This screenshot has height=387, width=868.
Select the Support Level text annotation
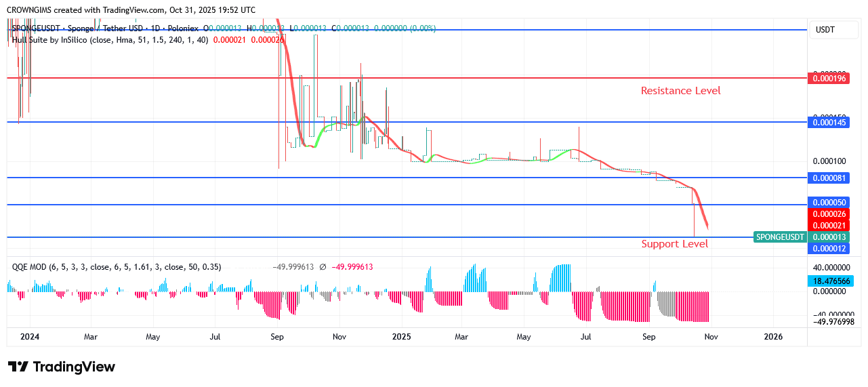pyautogui.click(x=674, y=244)
